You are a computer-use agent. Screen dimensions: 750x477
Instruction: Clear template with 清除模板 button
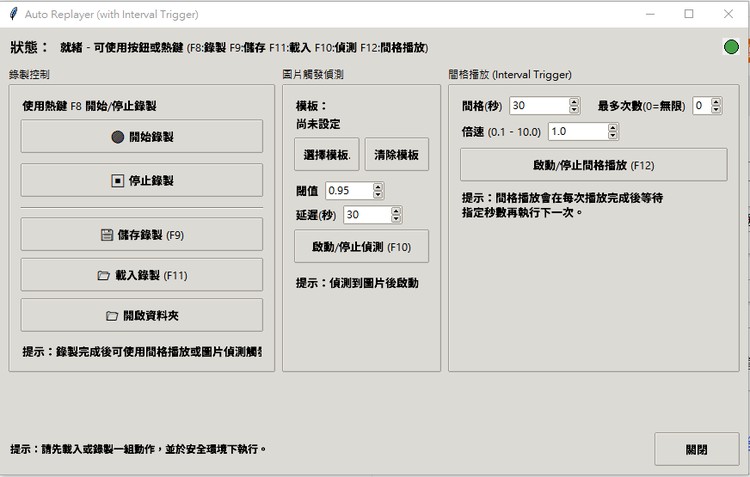tap(396, 155)
